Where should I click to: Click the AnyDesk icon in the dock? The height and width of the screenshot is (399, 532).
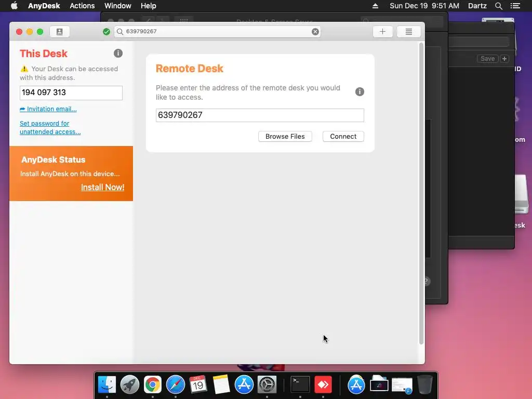(323, 384)
